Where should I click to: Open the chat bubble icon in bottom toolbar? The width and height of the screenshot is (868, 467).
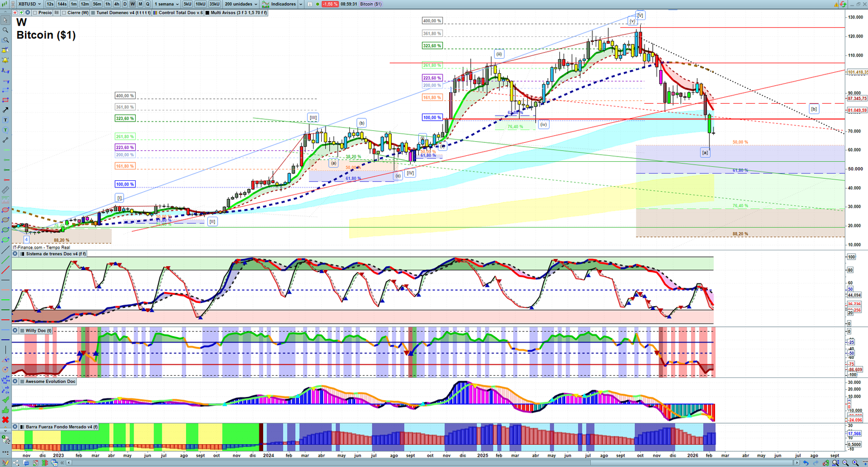pos(26,463)
